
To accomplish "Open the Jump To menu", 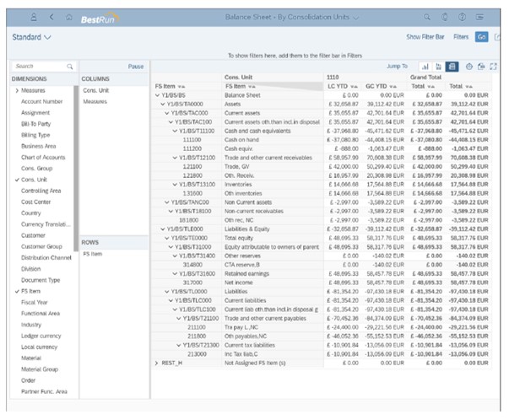I will click(397, 67).
